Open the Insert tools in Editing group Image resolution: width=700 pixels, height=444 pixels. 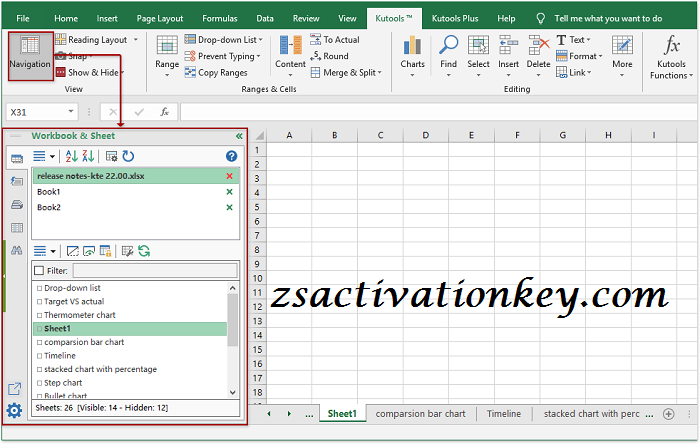[x=508, y=56]
